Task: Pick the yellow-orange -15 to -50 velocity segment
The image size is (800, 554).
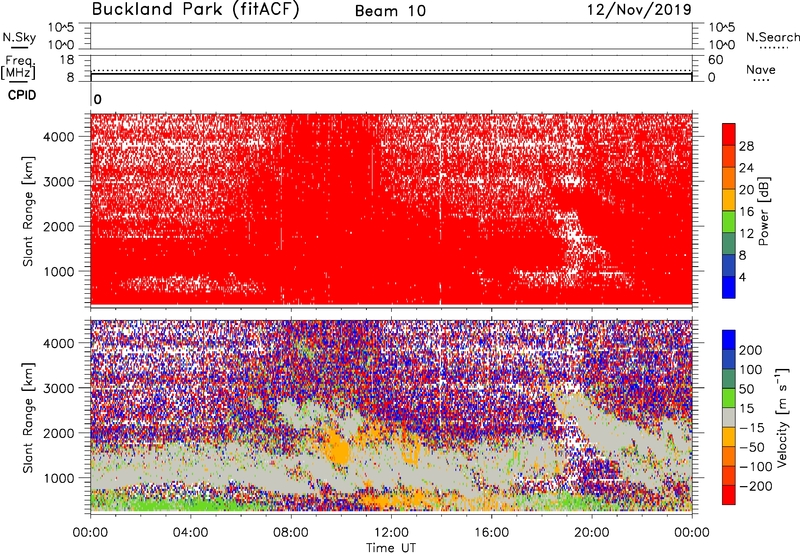Action: point(729,437)
